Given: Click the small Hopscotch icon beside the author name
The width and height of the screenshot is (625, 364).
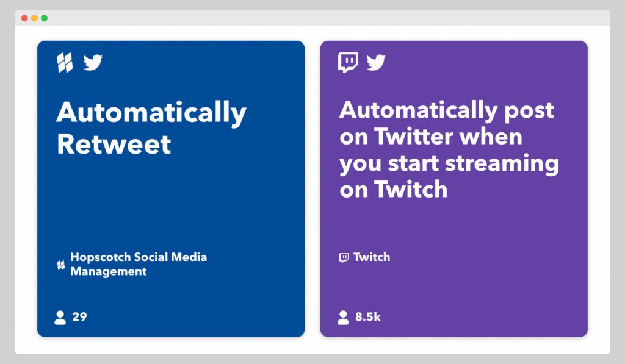Looking at the screenshot, I should (61, 265).
